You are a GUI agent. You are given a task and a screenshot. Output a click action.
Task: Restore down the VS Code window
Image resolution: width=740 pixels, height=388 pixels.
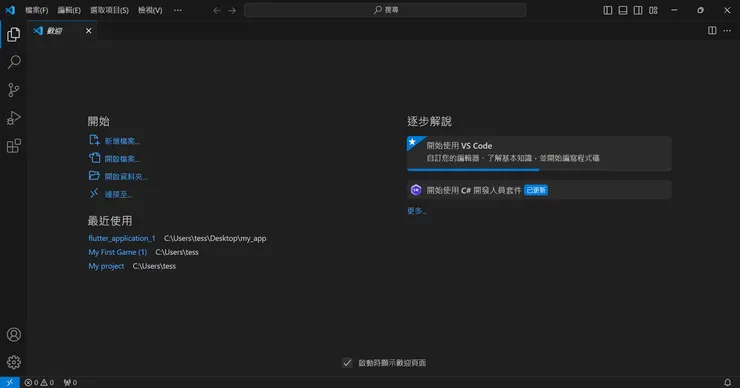tap(700, 10)
